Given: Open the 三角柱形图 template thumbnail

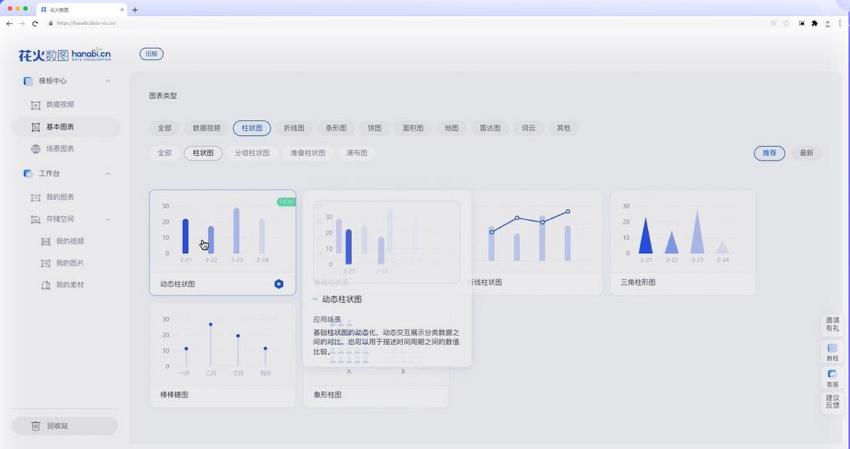Looking at the screenshot, I should click(x=683, y=231).
